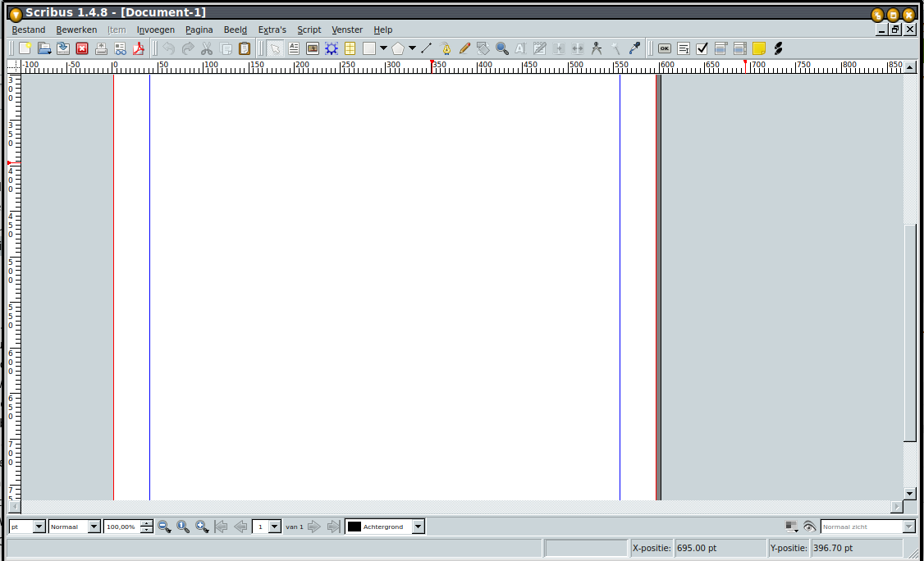Click the black Achtergrond layer color swatch
Screen dimensions: 924x561
coord(355,527)
